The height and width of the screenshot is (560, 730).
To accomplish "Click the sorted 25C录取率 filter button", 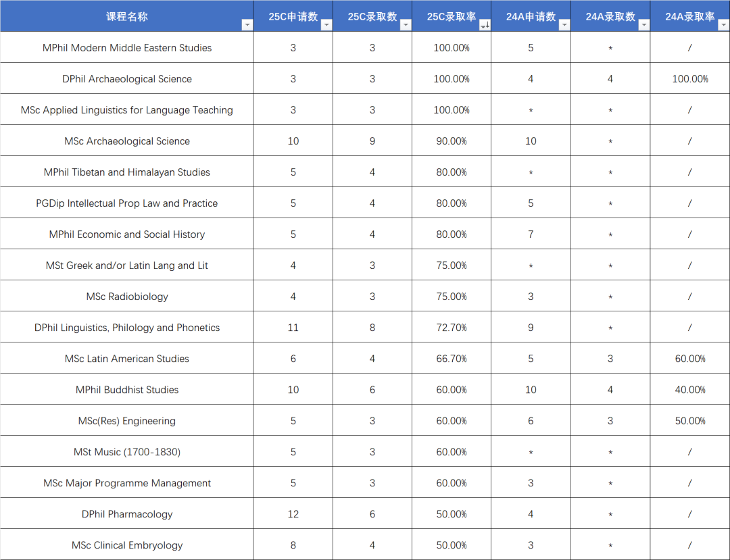I will pos(485,25).
